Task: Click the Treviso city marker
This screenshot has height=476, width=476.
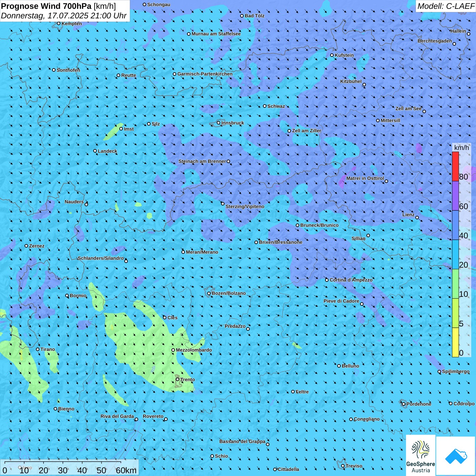Action: 343,466
